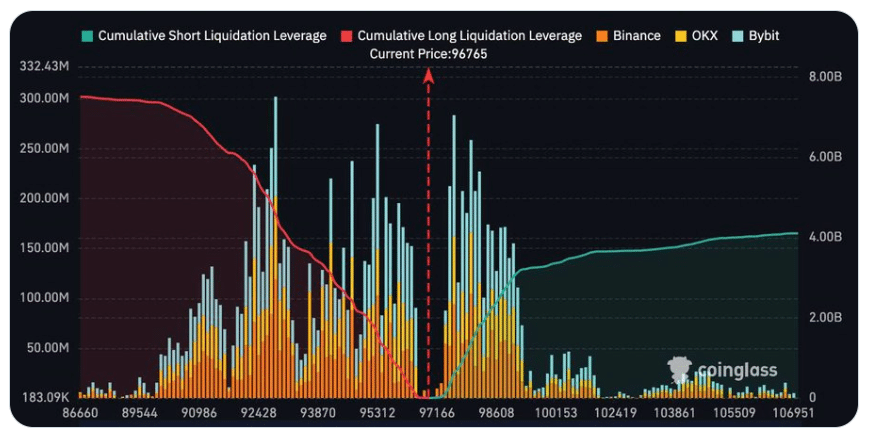
Task: Click the 100.00M y-axis label
Action: 45,298
